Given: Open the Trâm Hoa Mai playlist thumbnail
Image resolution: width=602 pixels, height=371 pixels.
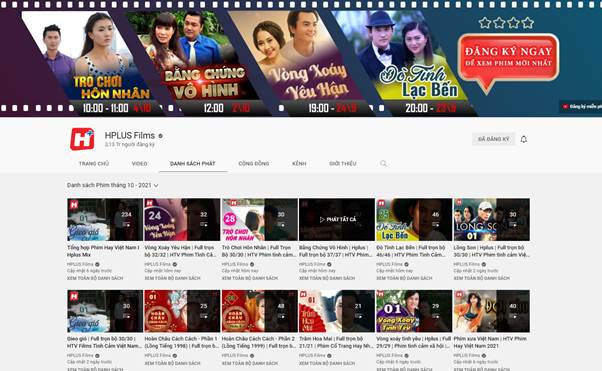Looking at the screenshot, I should coord(337,311).
